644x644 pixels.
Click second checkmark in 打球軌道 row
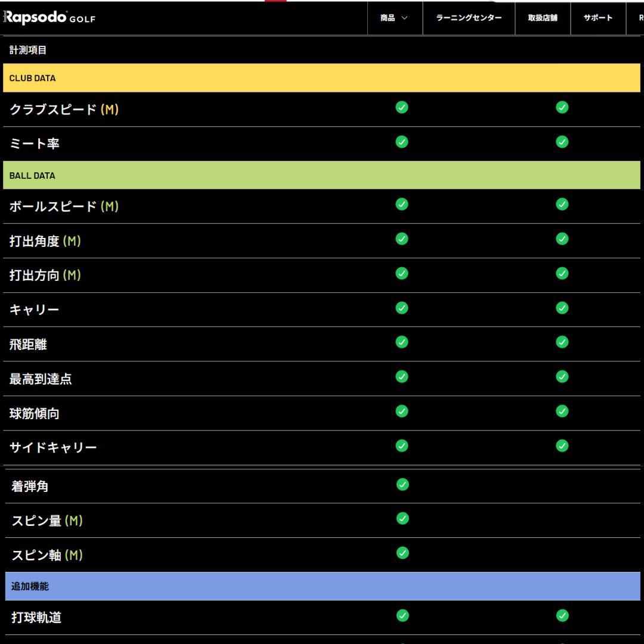[x=562, y=615]
